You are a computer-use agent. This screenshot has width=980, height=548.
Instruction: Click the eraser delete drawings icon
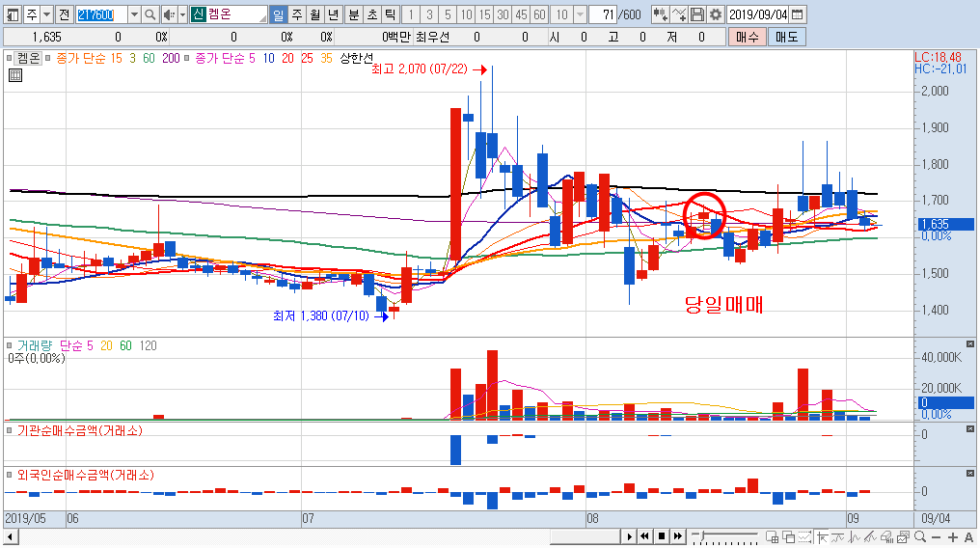(x=886, y=536)
